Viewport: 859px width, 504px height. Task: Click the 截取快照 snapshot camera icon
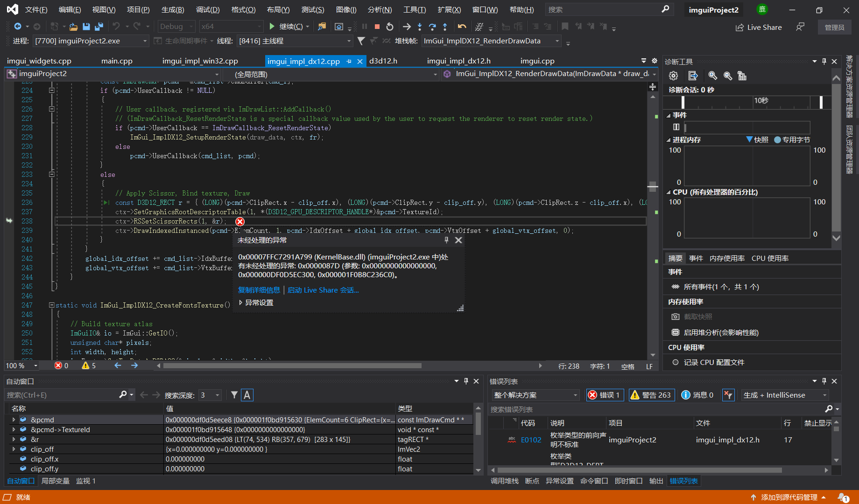[675, 316]
